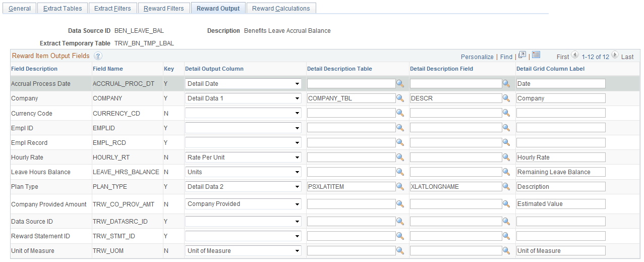Image resolution: width=644 pixels, height=262 pixels.
Task: Open lookup beside PSXLATITEM table field
Action: click(x=400, y=186)
